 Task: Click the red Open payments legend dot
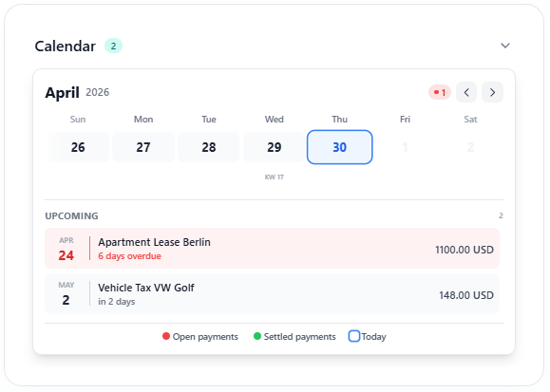(166, 336)
